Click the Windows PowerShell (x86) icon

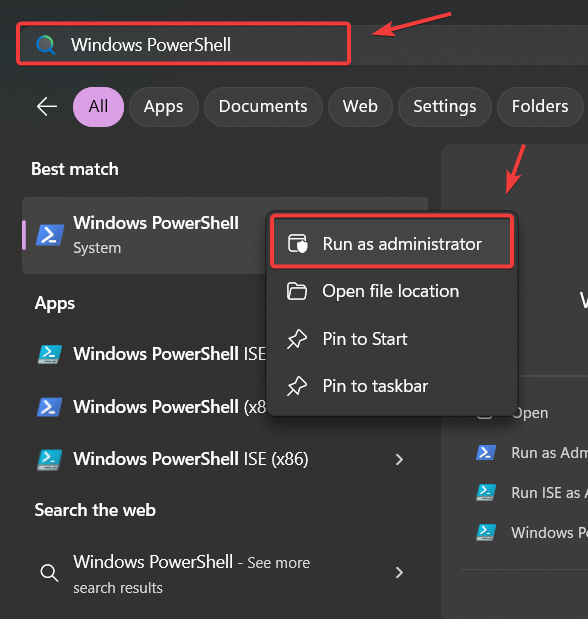coord(49,407)
